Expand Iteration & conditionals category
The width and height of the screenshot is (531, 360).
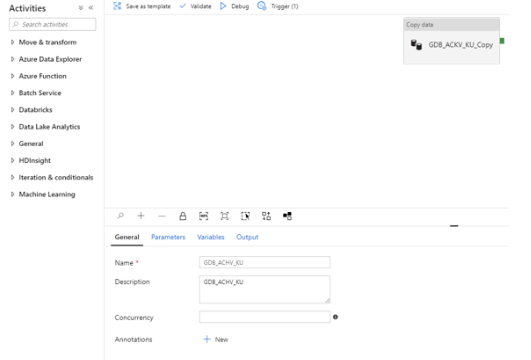pos(13,177)
